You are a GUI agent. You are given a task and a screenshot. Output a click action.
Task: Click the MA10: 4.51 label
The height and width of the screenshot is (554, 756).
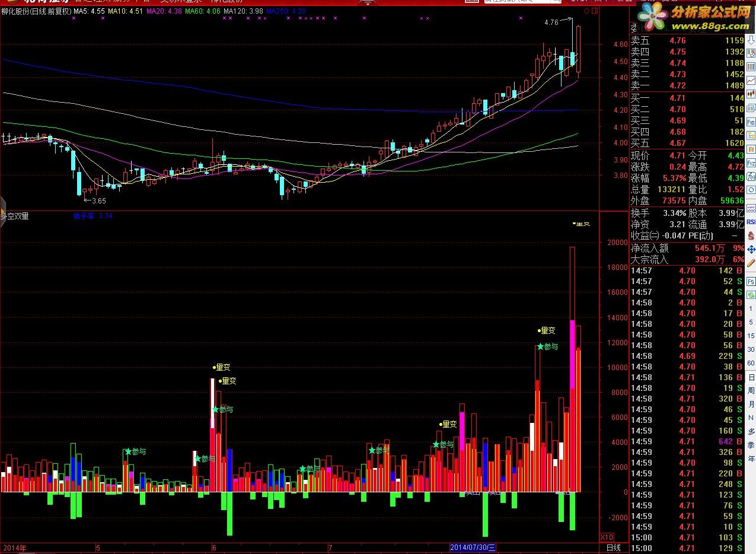126,11
